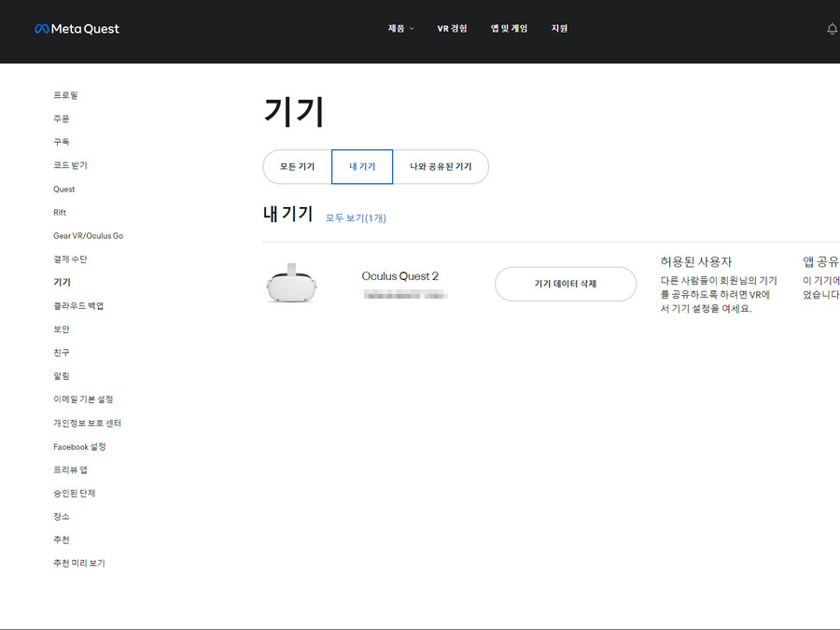Click the Oculus Quest 2 device name
The width and height of the screenshot is (840, 630).
[x=399, y=276]
